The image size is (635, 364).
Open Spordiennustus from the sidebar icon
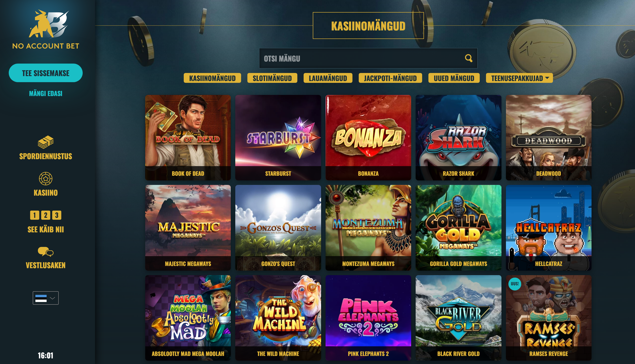click(45, 142)
